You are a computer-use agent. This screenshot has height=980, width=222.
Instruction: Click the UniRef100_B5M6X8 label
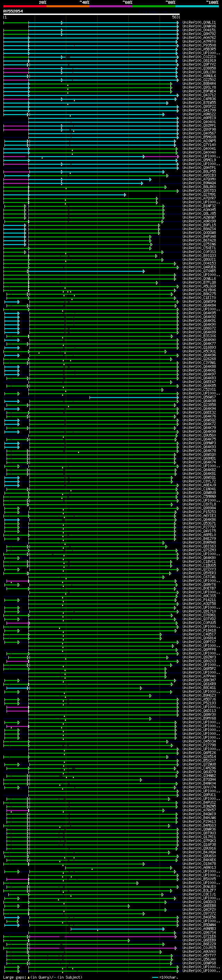[x=199, y=137]
